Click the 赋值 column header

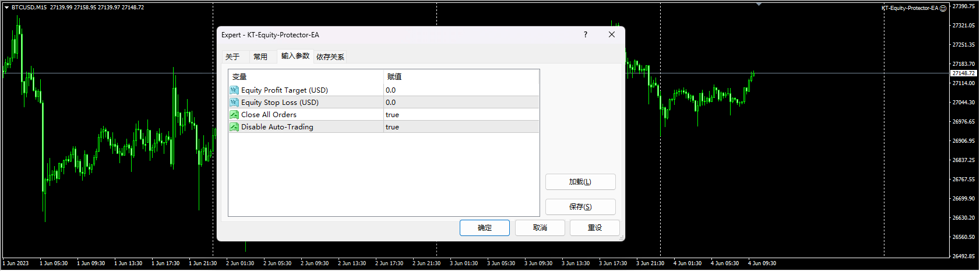(461, 77)
